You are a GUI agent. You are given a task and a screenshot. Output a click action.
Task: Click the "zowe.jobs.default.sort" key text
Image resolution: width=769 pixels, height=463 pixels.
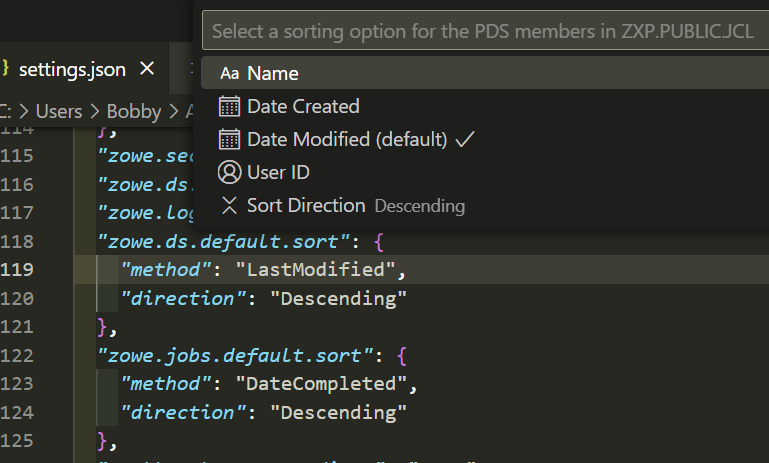point(235,355)
